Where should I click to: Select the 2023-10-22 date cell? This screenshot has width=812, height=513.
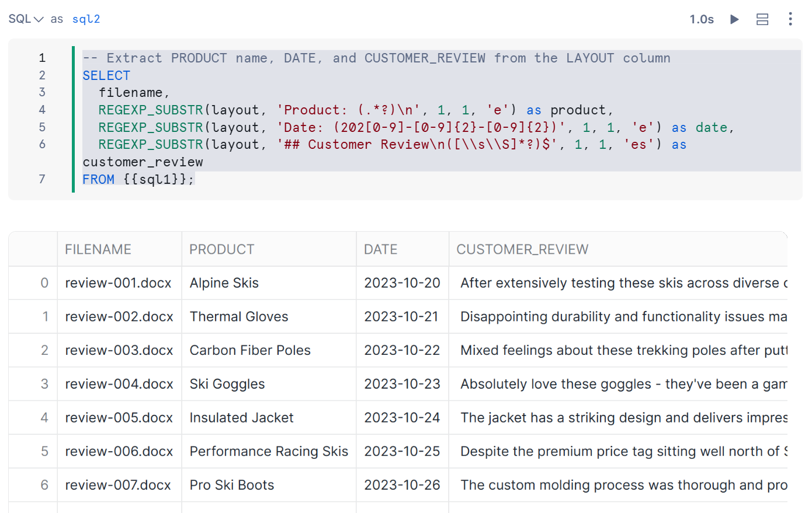pyautogui.click(x=402, y=350)
